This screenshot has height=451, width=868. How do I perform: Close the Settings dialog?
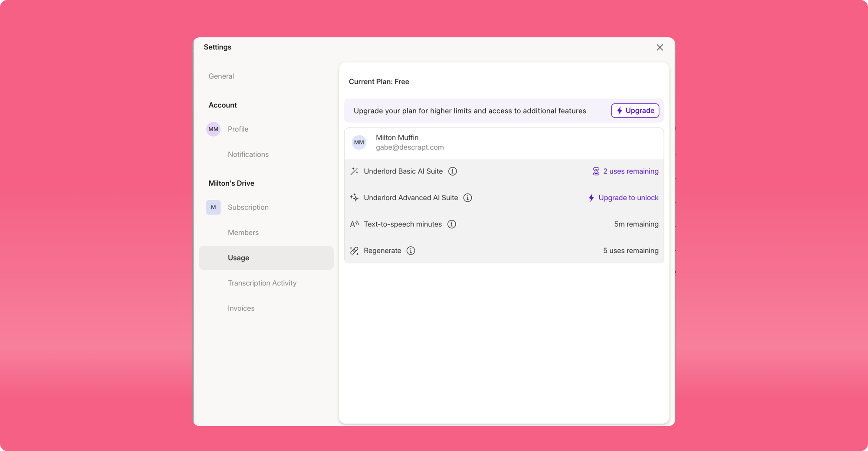click(x=660, y=47)
